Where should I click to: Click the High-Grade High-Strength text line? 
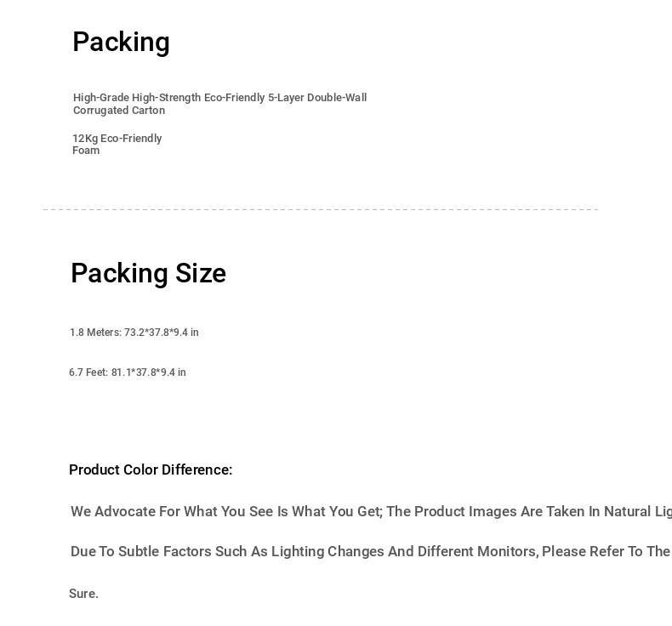tap(219, 98)
